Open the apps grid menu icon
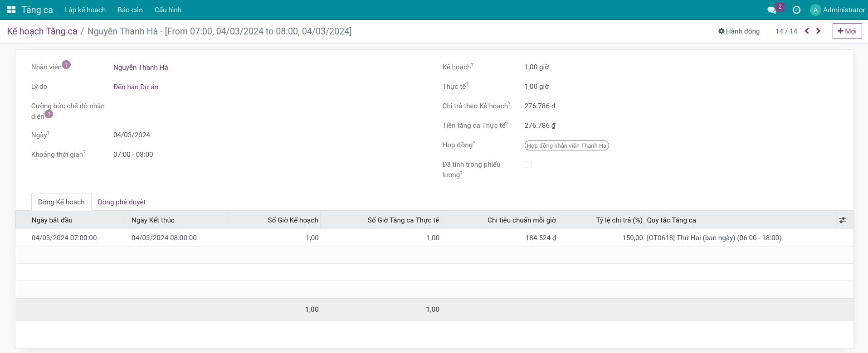The image size is (868, 353). pyautogui.click(x=11, y=10)
